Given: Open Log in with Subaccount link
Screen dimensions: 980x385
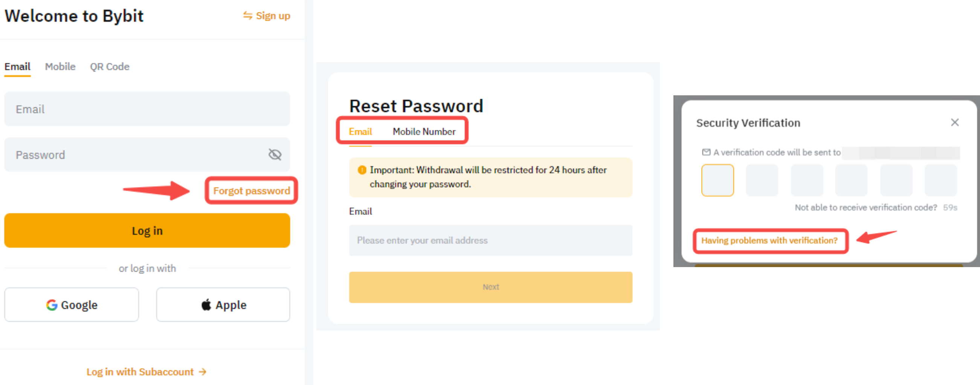Looking at the screenshot, I should (147, 372).
